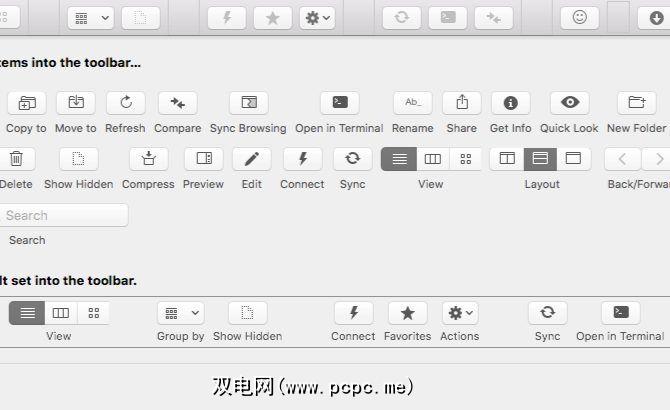This screenshot has width=670, height=410.
Task: Select list view in default set
Action: pyautogui.click(x=27, y=313)
